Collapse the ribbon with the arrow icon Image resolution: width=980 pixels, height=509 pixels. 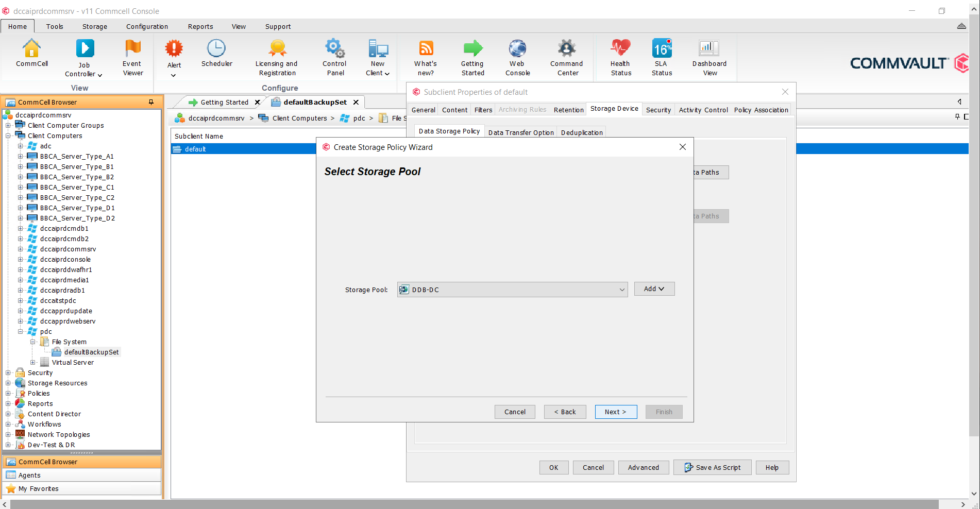(x=961, y=26)
